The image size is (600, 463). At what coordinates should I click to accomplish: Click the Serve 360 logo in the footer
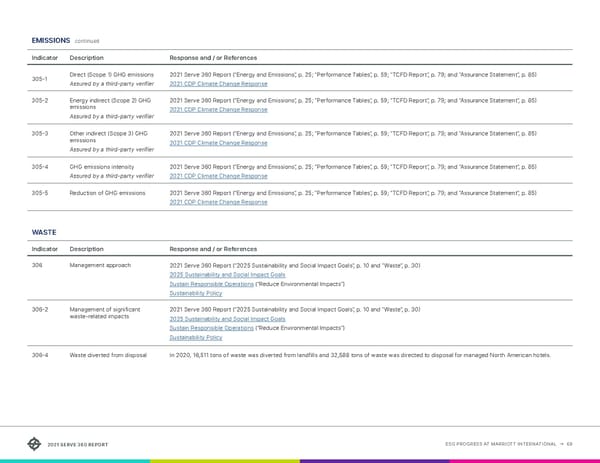pyautogui.click(x=36, y=444)
